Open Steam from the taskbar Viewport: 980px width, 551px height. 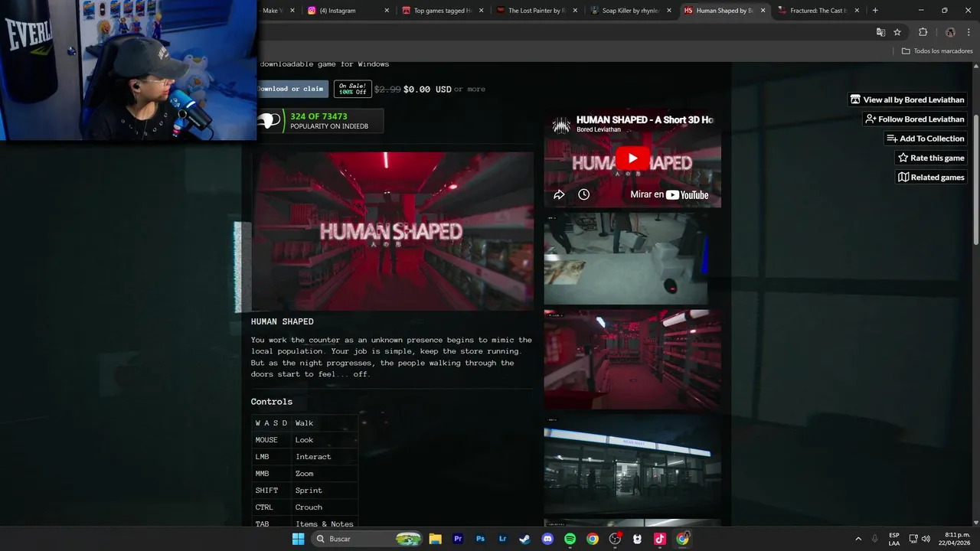click(x=524, y=539)
